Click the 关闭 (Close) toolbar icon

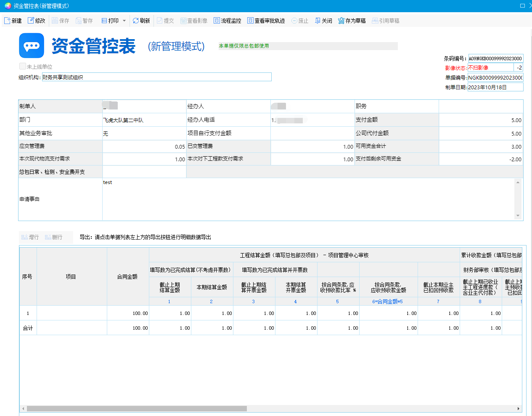pos(318,21)
